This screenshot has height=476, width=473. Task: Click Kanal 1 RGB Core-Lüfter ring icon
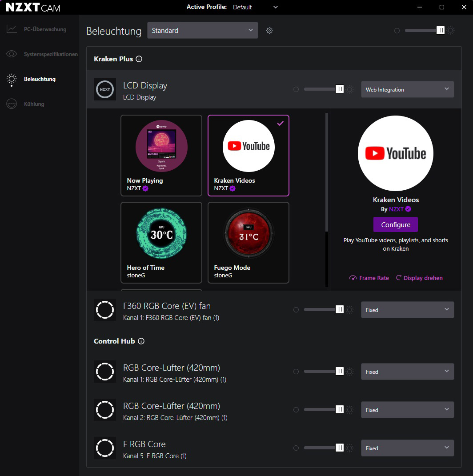click(105, 372)
